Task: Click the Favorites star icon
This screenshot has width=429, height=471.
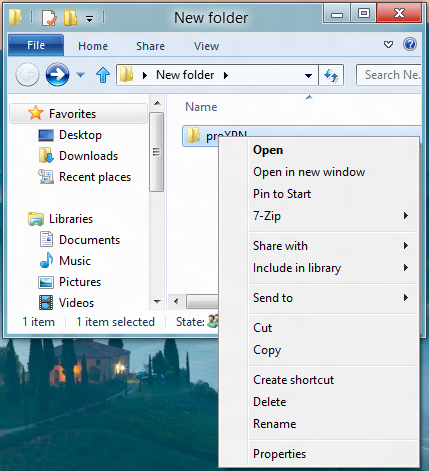Action: click(35, 113)
